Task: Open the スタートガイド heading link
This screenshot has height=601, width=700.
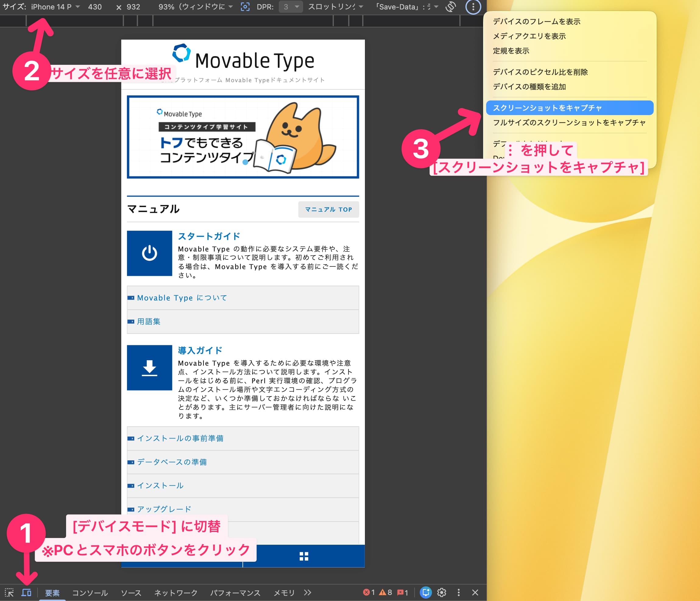Action: (209, 236)
